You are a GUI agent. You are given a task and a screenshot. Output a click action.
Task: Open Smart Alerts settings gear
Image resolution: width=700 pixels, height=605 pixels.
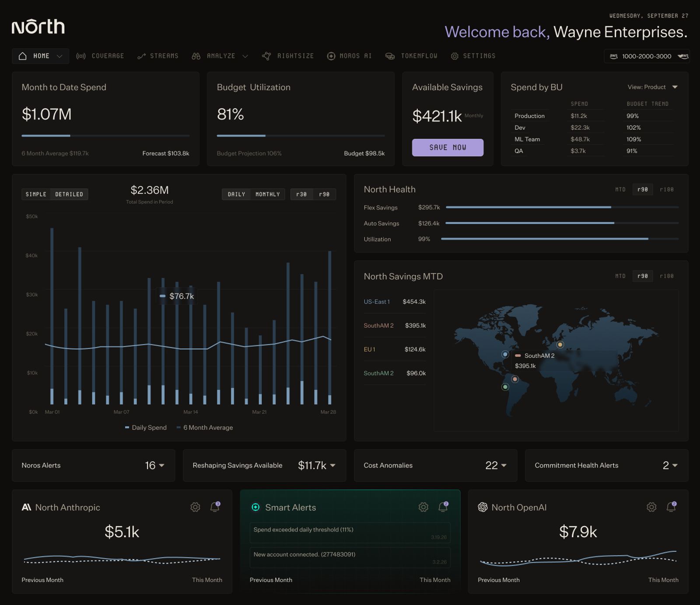click(423, 507)
